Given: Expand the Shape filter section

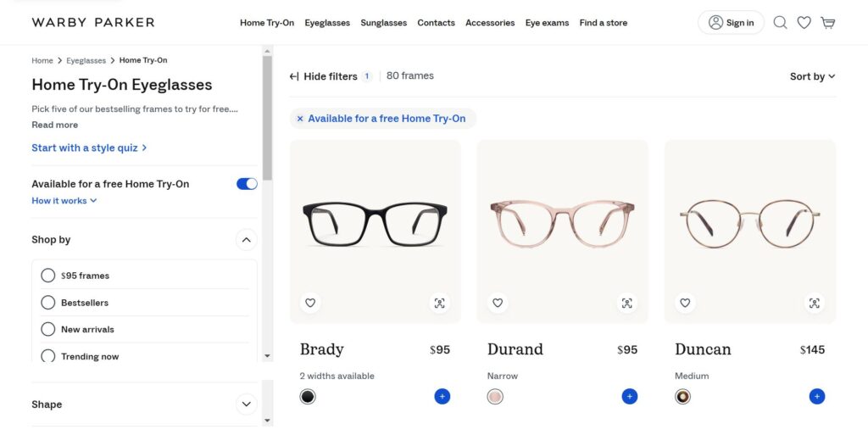Looking at the screenshot, I should (247, 404).
